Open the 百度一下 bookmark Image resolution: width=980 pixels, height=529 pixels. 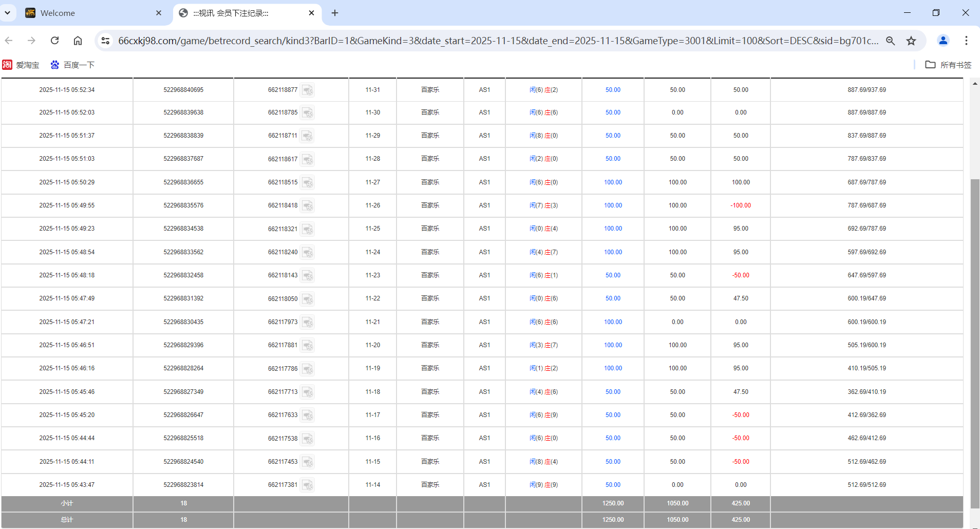[x=72, y=65]
